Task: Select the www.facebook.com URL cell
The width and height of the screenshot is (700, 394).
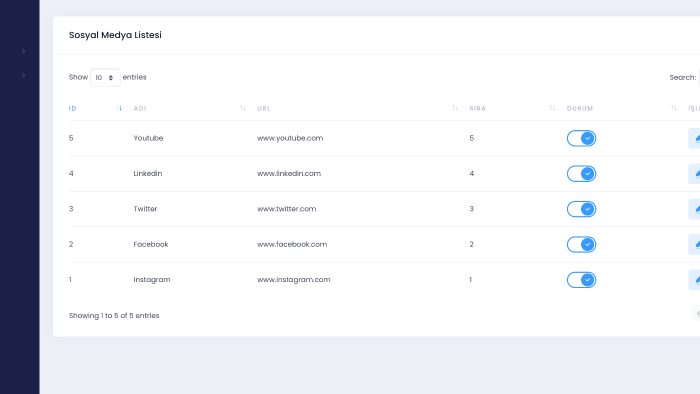Action: (x=292, y=245)
